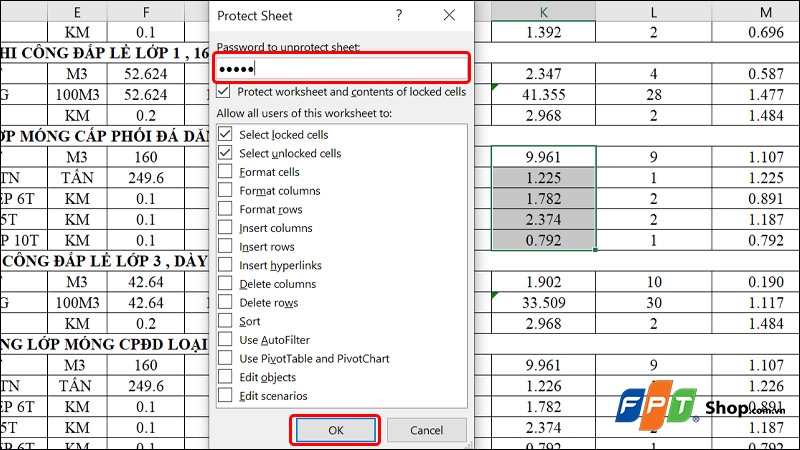Enable Format rows permission
800x450 pixels.
click(x=225, y=209)
